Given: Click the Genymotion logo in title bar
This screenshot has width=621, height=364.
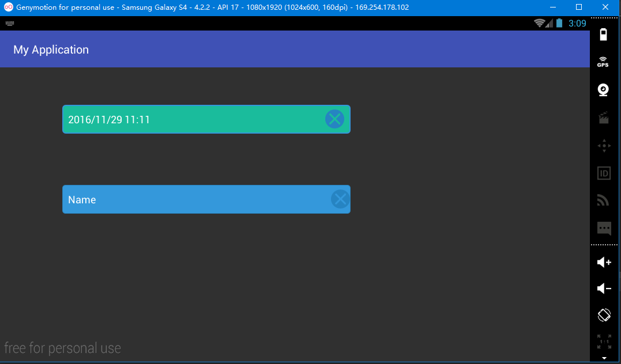Looking at the screenshot, I should [8, 7].
